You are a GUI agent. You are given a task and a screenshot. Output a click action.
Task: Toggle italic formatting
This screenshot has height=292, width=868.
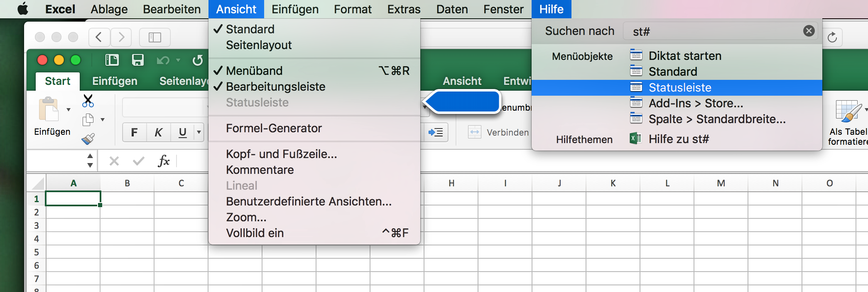click(x=158, y=133)
